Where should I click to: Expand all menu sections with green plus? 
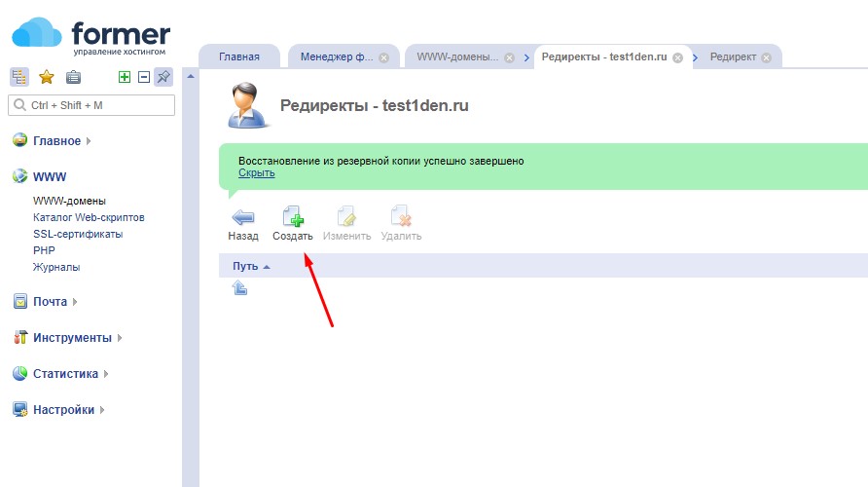coord(125,77)
